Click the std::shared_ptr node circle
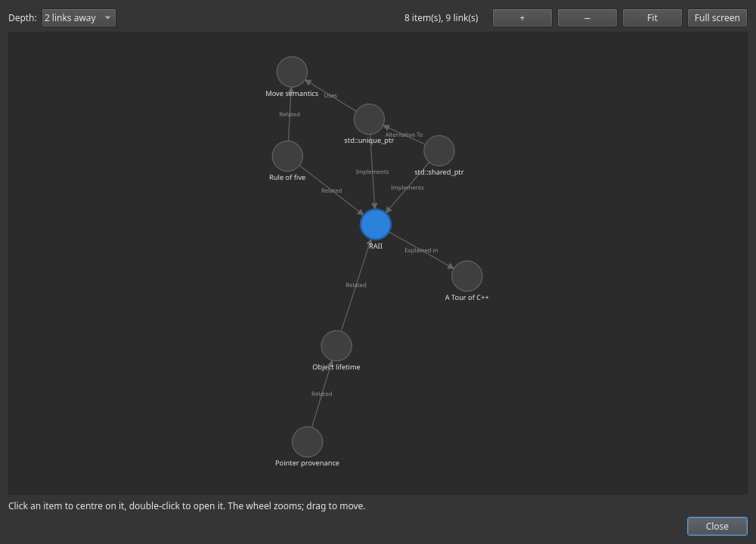Image resolution: width=756 pixels, height=544 pixels. pos(439,151)
